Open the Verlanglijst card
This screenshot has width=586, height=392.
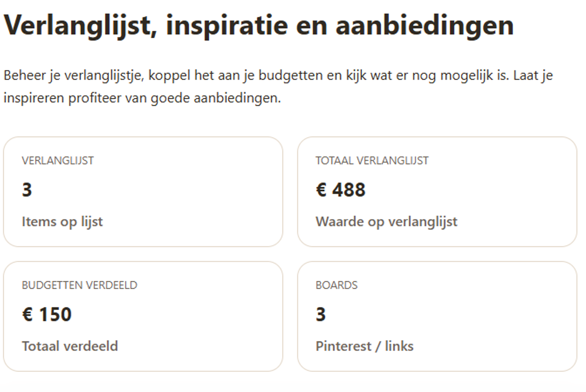click(x=144, y=191)
